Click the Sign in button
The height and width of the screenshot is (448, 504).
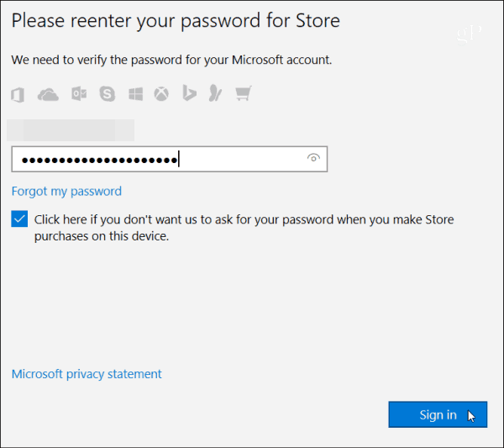438,414
